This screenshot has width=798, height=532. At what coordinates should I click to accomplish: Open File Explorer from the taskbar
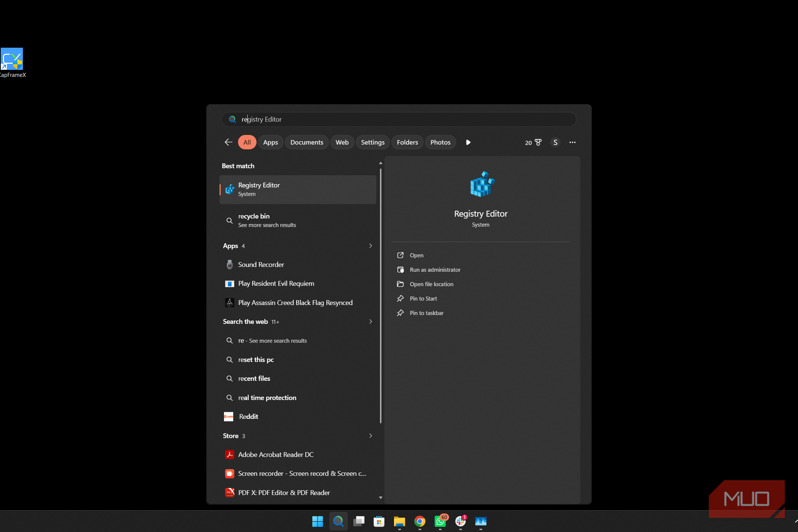[399, 521]
